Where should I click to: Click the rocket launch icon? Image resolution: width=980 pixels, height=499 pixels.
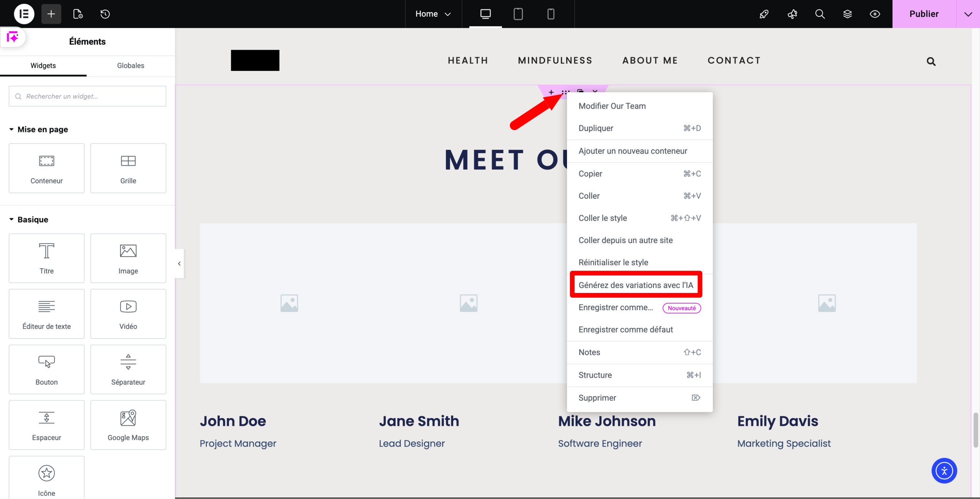[764, 14]
